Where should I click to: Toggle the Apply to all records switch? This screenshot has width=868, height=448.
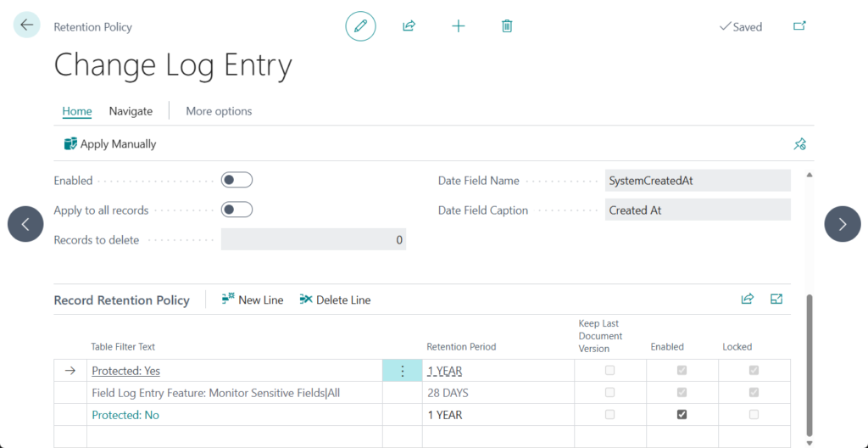click(236, 210)
